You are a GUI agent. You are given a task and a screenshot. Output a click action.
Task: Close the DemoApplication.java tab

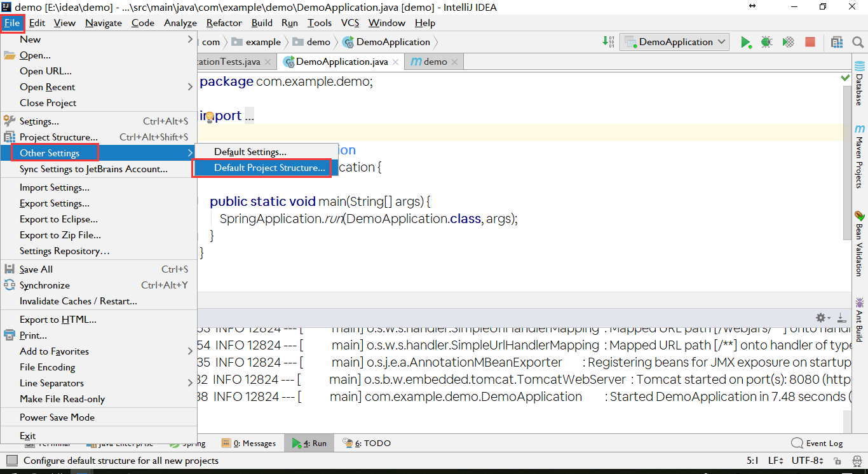[396, 62]
